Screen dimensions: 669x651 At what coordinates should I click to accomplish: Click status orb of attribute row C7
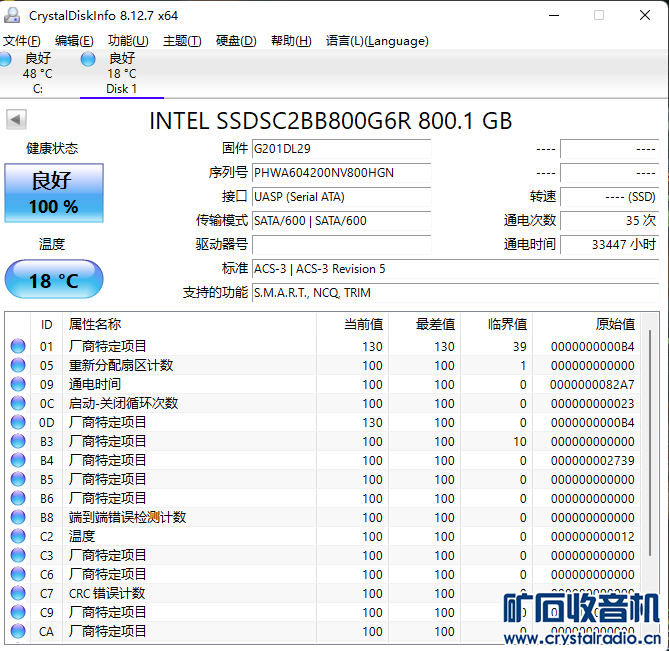pyautogui.click(x=18, y=593)
